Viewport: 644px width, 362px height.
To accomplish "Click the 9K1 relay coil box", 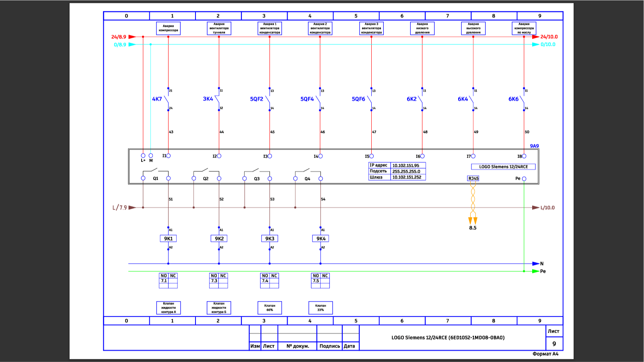I will pyautogui.click(x=168, y=239).
